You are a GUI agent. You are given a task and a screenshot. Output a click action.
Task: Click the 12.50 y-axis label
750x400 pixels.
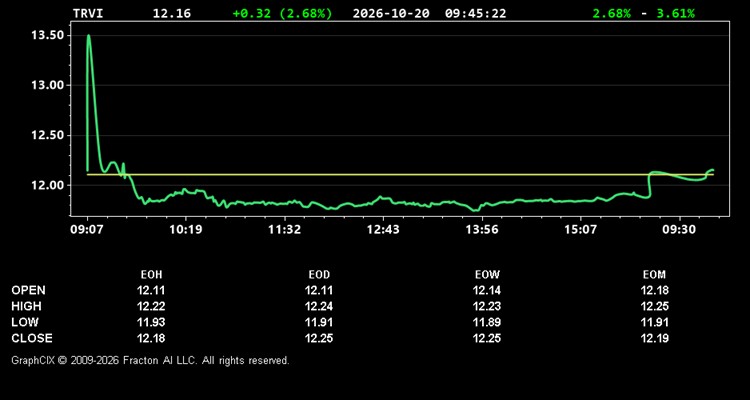pyautogui.click(x=47, y=135)
